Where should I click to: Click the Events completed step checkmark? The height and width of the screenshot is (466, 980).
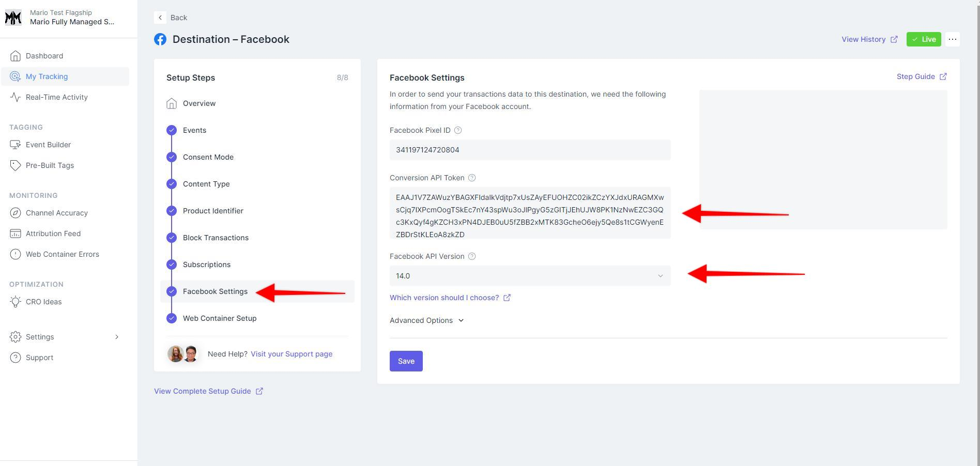171,130
